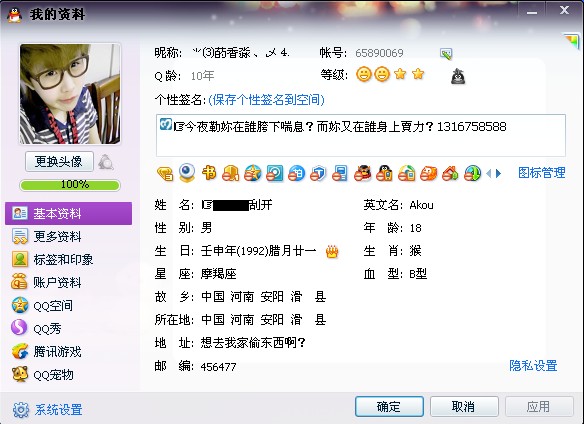Open the 图标管理 link

[x=542, y=173]
